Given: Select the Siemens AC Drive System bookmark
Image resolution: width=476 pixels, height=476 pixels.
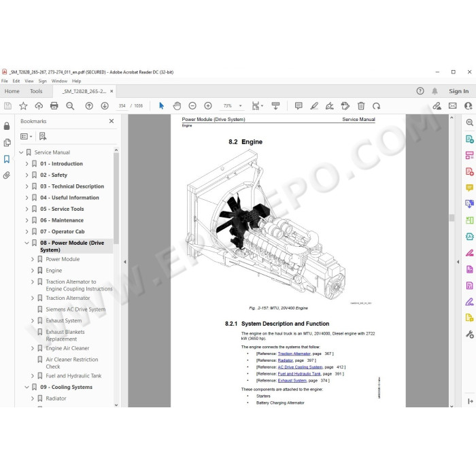Looking at the screenshot, I should 75,309.
